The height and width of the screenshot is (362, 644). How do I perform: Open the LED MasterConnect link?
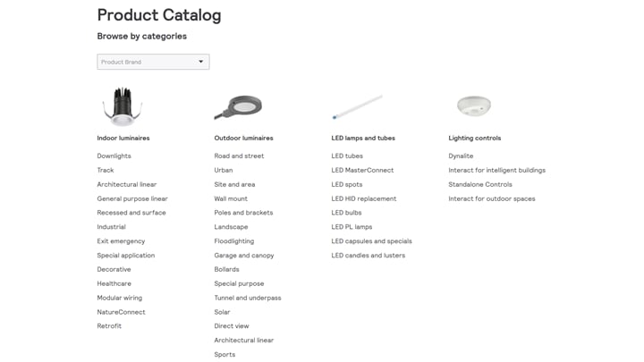(362, 171)
